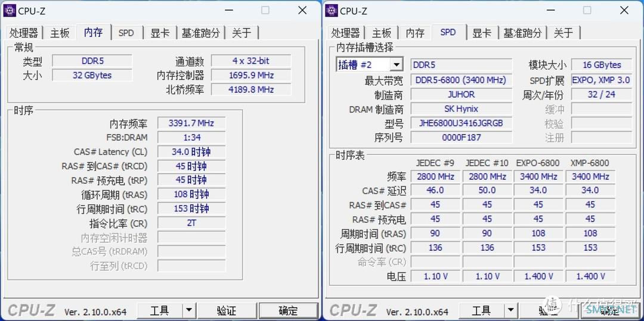Click the DDR5 memory type field in left window
Viewport: 644px width, 321px height.
(92, 61)
